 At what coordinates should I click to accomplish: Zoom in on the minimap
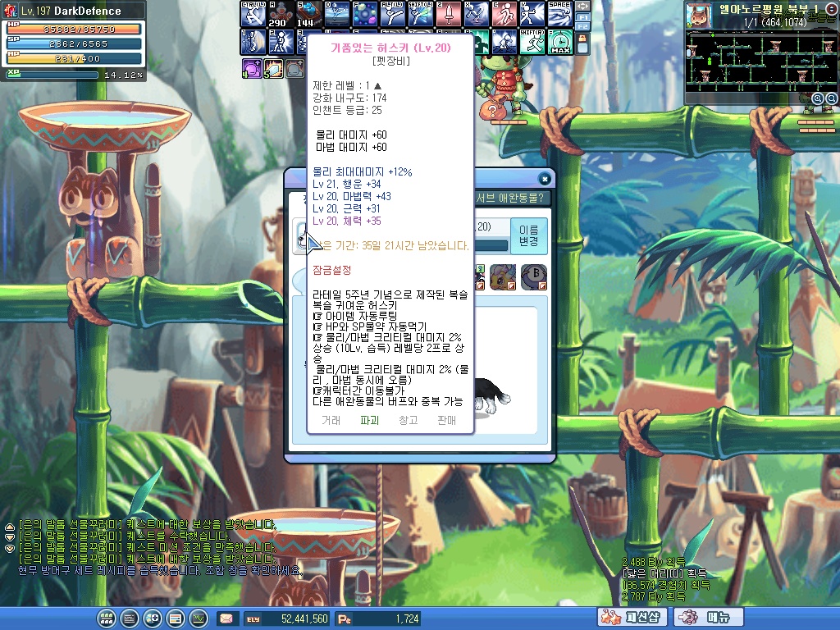818,98
